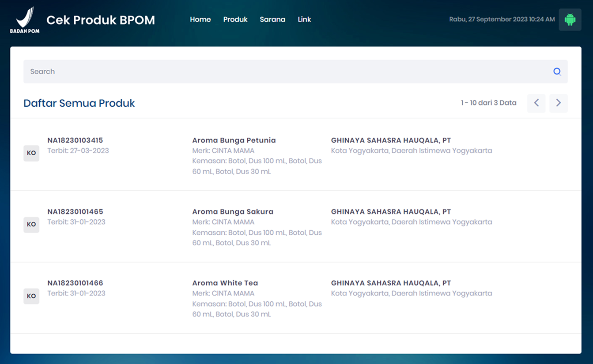The height and width of the screenshot is (364, 593).
Task: Click Terbit: 27-03-2023 date
Action: (78, 150)
